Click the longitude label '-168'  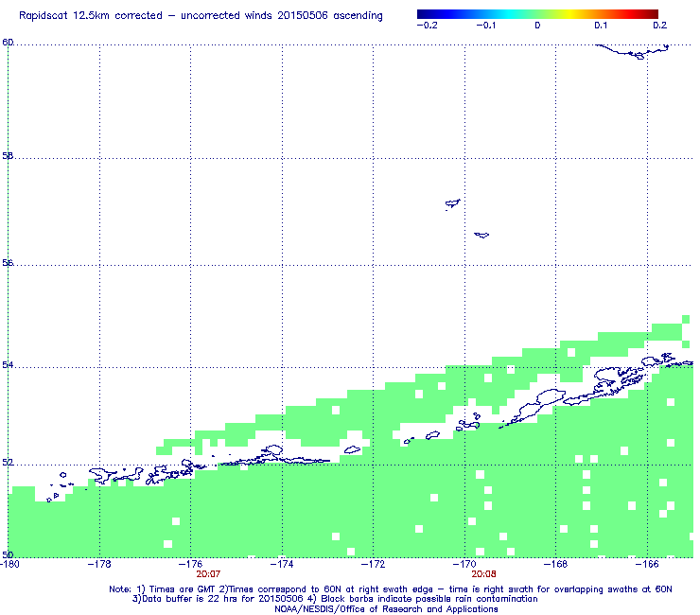click(x=556, y=564)
